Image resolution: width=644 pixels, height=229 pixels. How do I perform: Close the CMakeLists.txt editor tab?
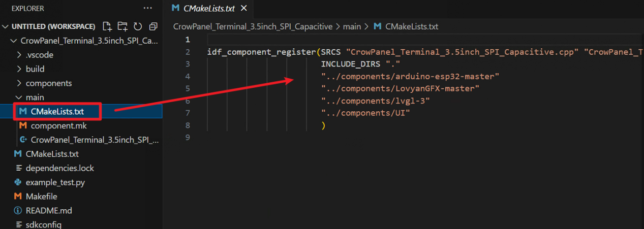[x=243, y=8]
